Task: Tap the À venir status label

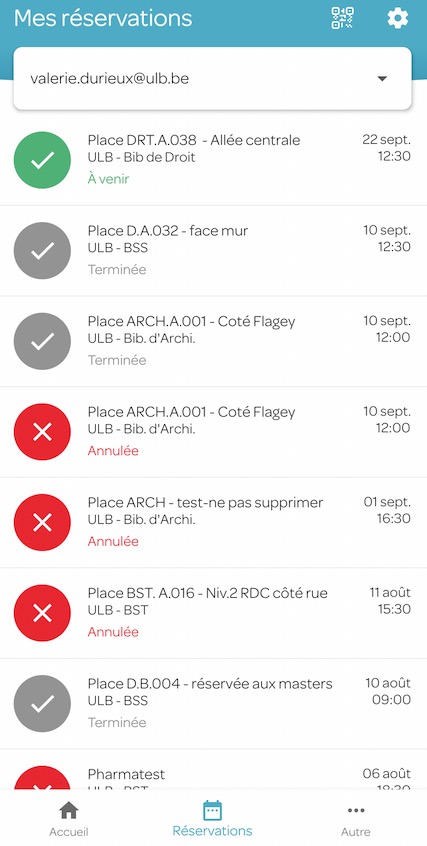Action: (109, 179)
